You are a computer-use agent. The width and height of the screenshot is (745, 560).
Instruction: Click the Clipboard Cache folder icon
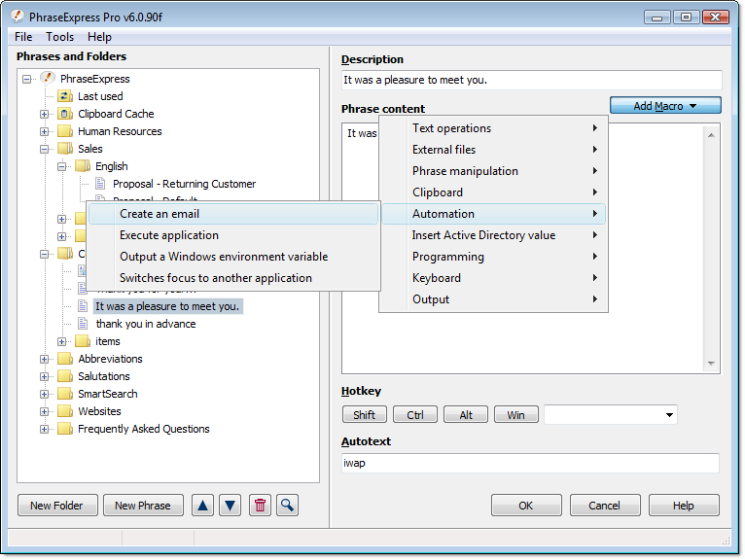tap(65, 114)
